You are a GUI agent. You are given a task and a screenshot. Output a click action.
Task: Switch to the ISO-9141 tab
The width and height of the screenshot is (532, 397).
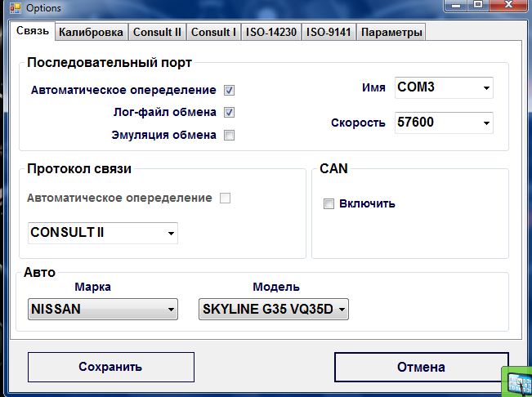point(328,33)
